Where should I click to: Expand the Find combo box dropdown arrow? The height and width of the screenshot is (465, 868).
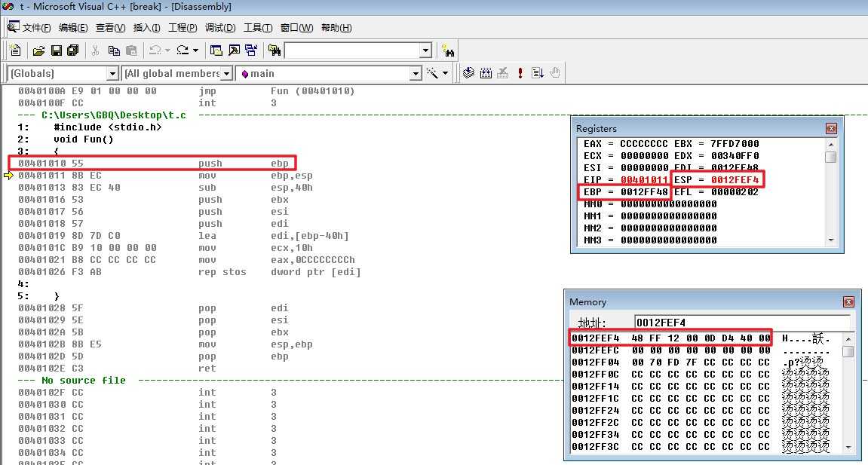[425, 50]
